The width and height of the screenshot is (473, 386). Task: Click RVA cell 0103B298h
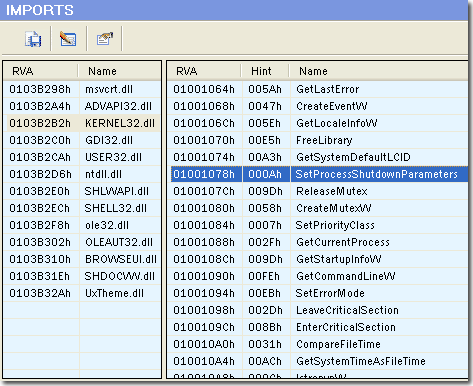(x=40, y=89)
